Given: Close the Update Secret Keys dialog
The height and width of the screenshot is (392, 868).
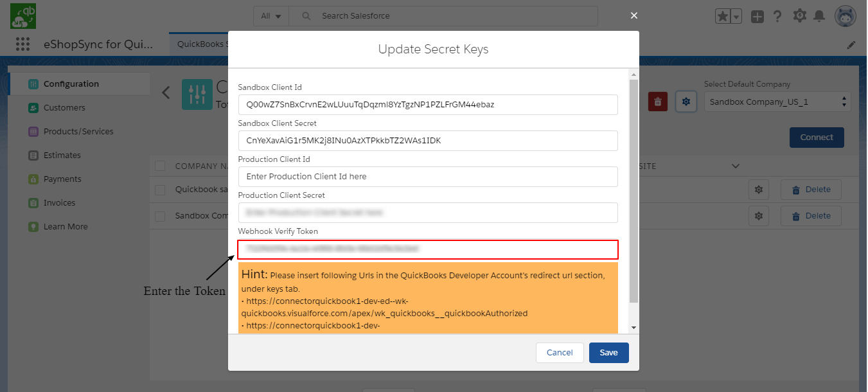Looking at the screenshot, I should point(634,15).
